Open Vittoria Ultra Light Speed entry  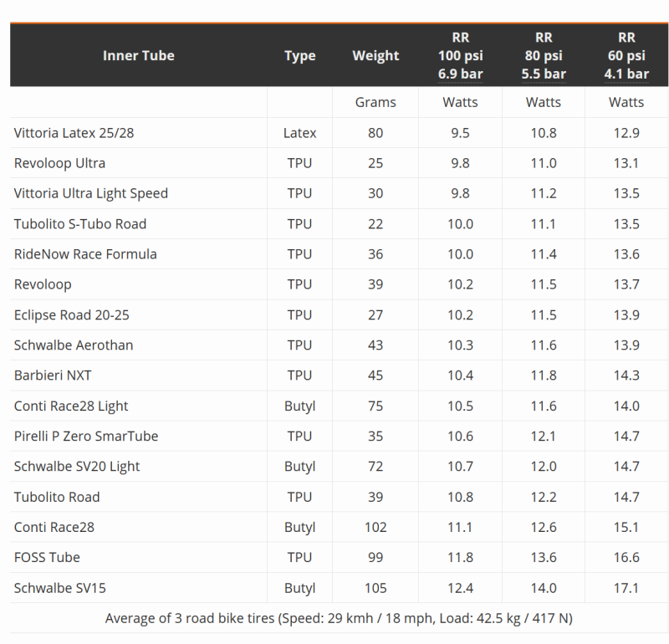point(91,193)
